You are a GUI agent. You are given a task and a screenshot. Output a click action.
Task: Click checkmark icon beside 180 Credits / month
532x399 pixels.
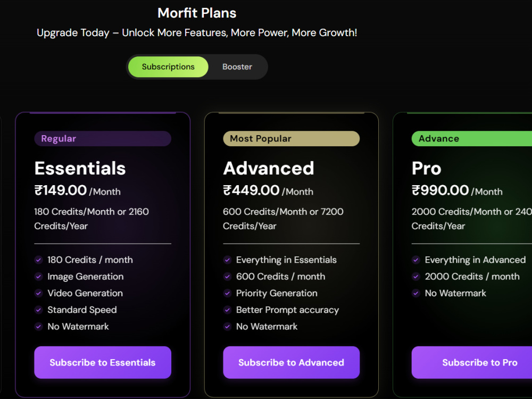click(x=39, y=260)
